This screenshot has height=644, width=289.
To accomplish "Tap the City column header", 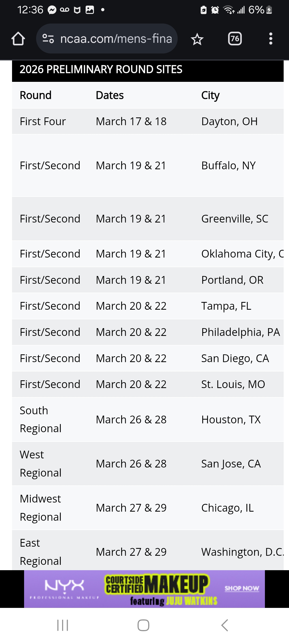I will click(210, 95).
